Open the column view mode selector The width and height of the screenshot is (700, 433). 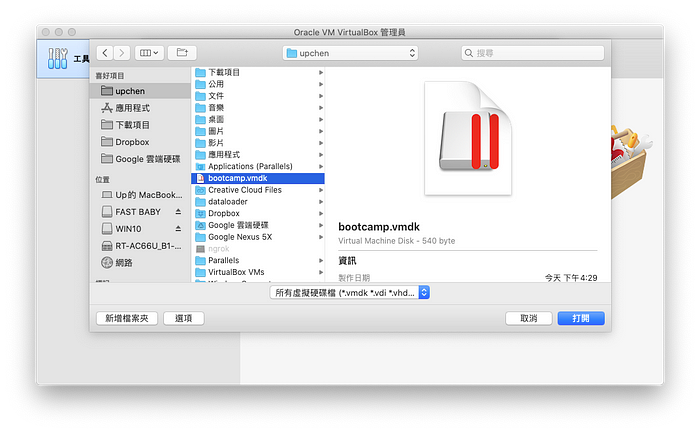click(149, 53)
